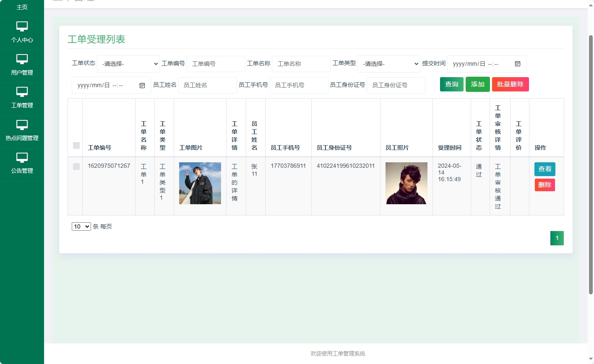Open the per-page count dropdown showing 10
594x364 pixels.
pyautogui.click(x=81, y=226)
